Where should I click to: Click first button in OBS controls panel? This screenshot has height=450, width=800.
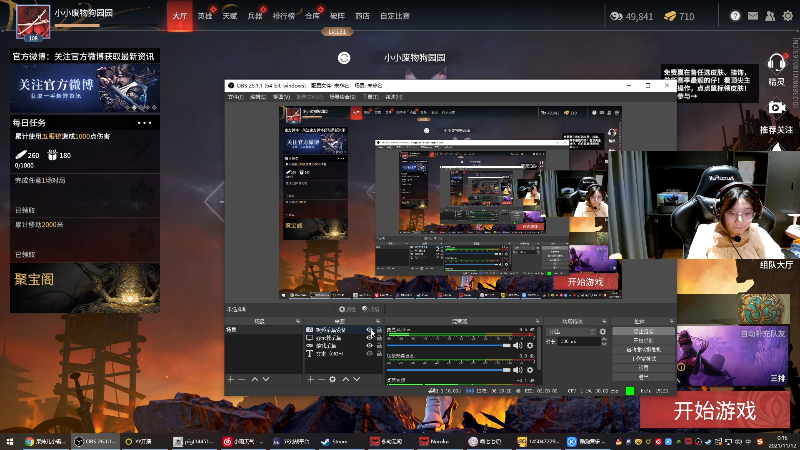click(x=643, y=331)
